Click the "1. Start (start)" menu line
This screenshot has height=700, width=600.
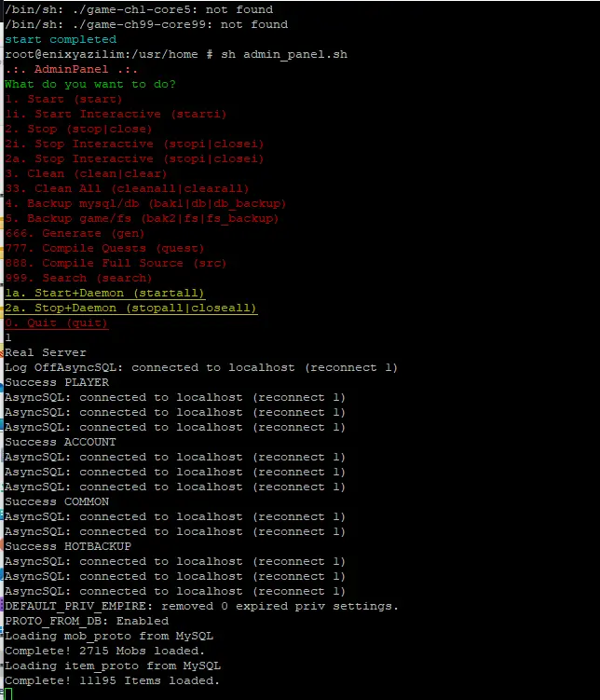pyautogui.click(x=63, y=99)
